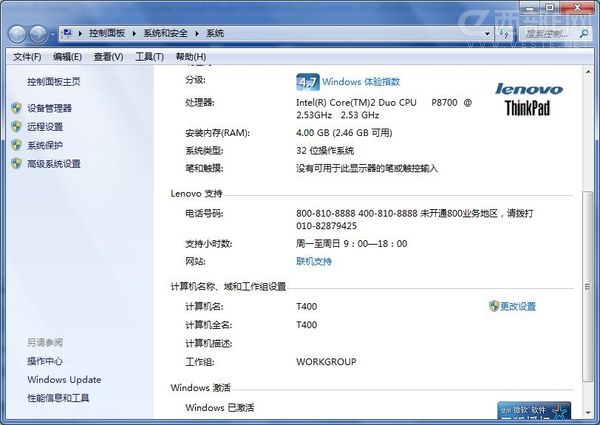Expand the dropdown arrow after 控制面板 breadcrumb
The image size is (600, 425).
tap(134, 34)
